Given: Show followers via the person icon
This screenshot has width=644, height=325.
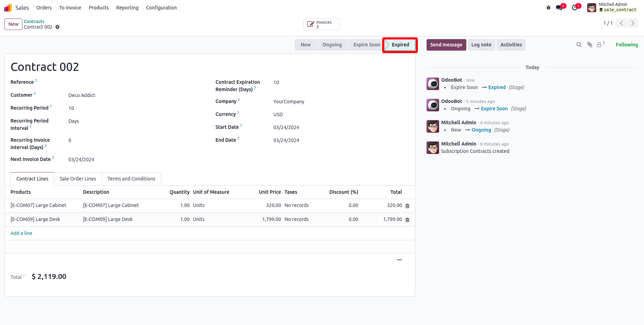Looking at the screenshot, I should (x=599, y=45).
